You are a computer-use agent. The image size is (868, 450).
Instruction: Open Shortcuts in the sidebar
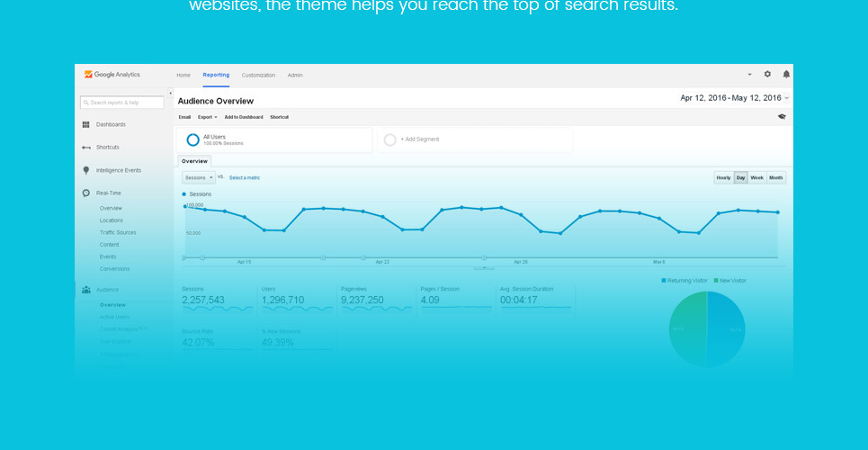point(107,148)
